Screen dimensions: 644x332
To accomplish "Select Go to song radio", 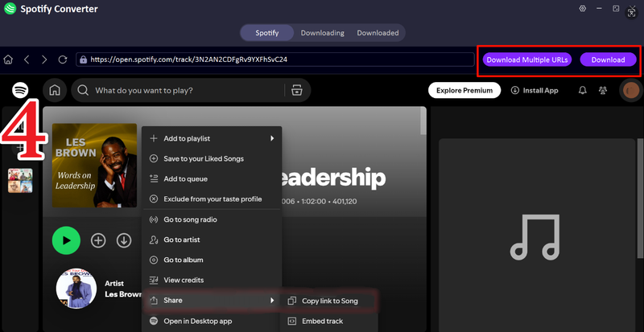I will pyautogui.click(x=212, y=219).
